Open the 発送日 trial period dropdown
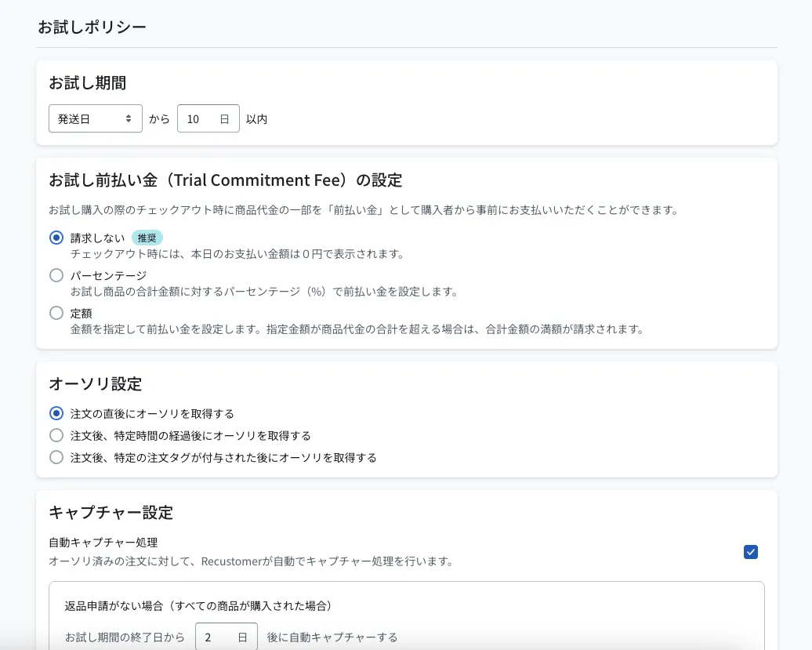The image size is (812, 650). coord(96,118)
